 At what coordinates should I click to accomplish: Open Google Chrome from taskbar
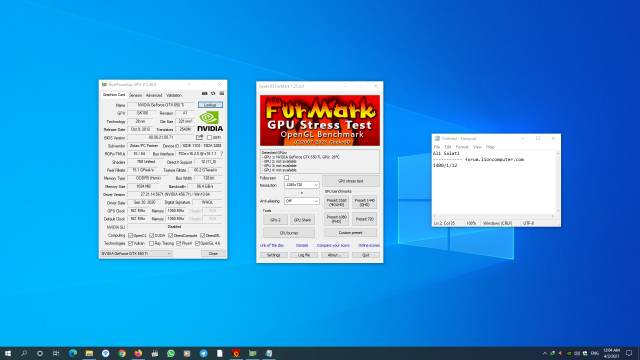pos(122,353)
